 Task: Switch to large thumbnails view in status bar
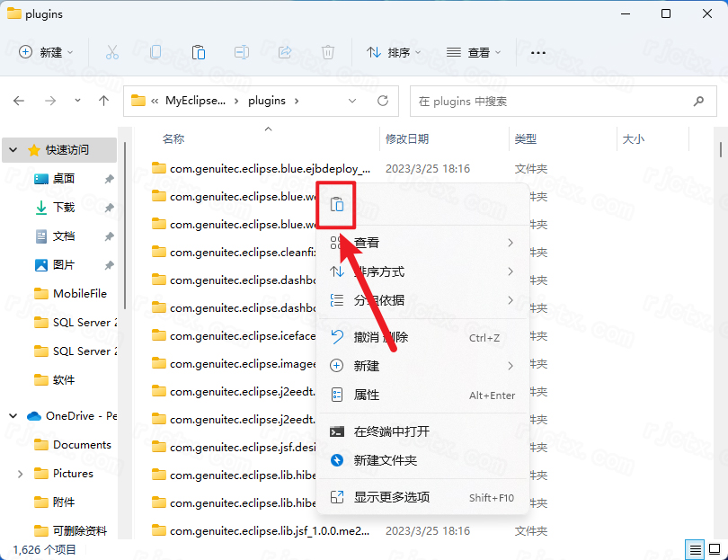pos(714,548)
